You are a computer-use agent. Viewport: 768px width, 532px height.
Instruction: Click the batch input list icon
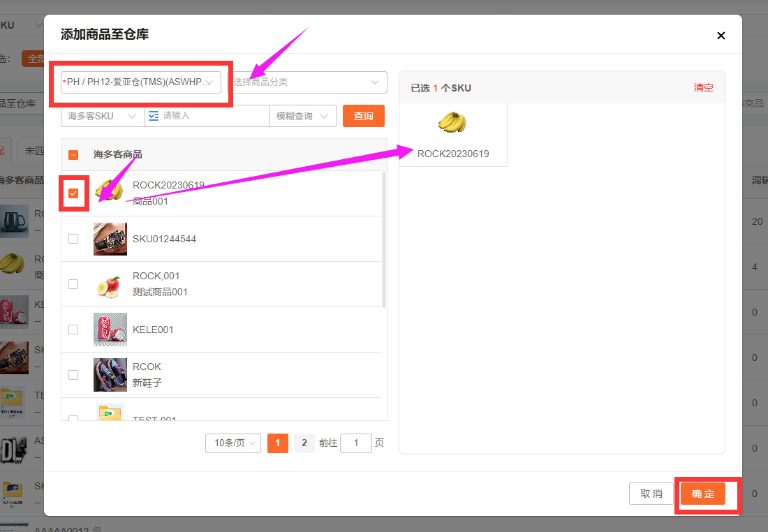coord(154,116)
